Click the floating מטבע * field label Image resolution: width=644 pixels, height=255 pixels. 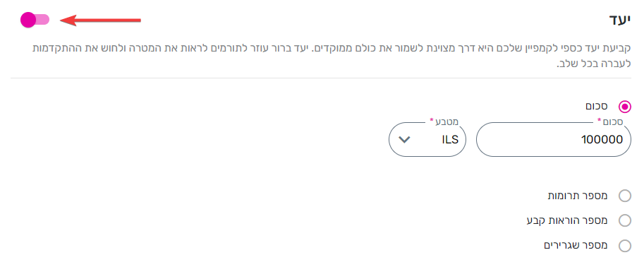pyautogui.click(x=444, y=121)
